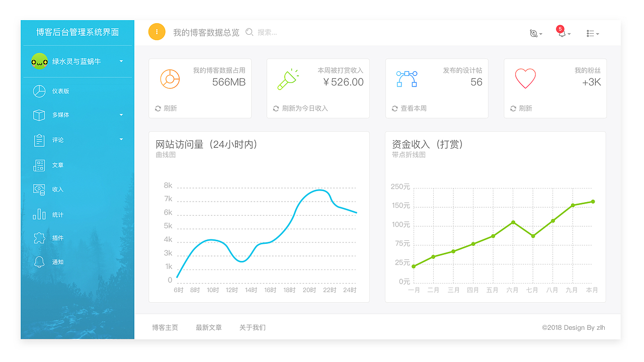Click the 插件 puzzle piece icon

point(39,238)
